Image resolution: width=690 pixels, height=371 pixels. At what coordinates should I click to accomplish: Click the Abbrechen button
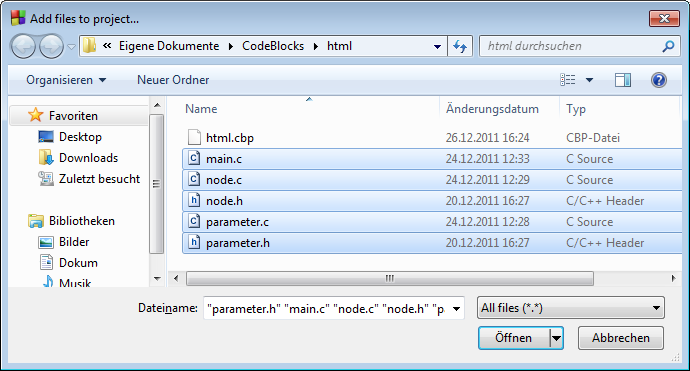(x=620, y=338)
